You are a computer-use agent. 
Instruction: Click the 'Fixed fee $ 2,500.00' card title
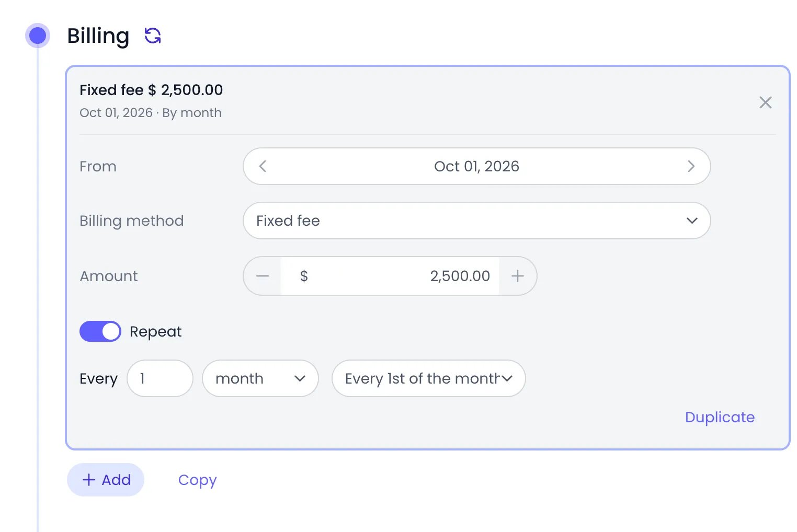tap(151, 90)
